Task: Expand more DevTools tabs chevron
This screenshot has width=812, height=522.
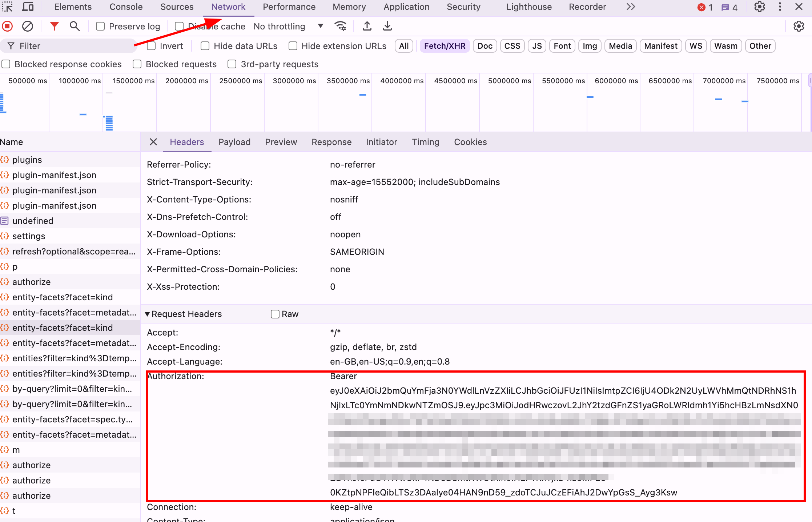Action: pyautogui.click(x=631, y=7)
